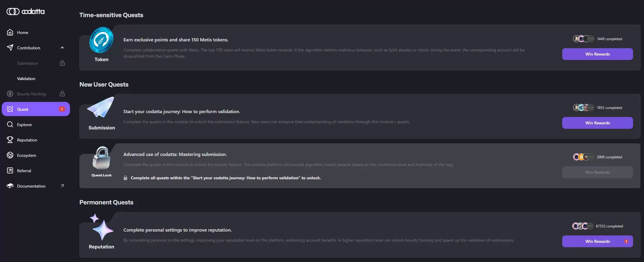The width and height of the screenshot is (644, 262).
Task: Click the Bounty Hunting lock icon
Action: [x=62, y=94]
